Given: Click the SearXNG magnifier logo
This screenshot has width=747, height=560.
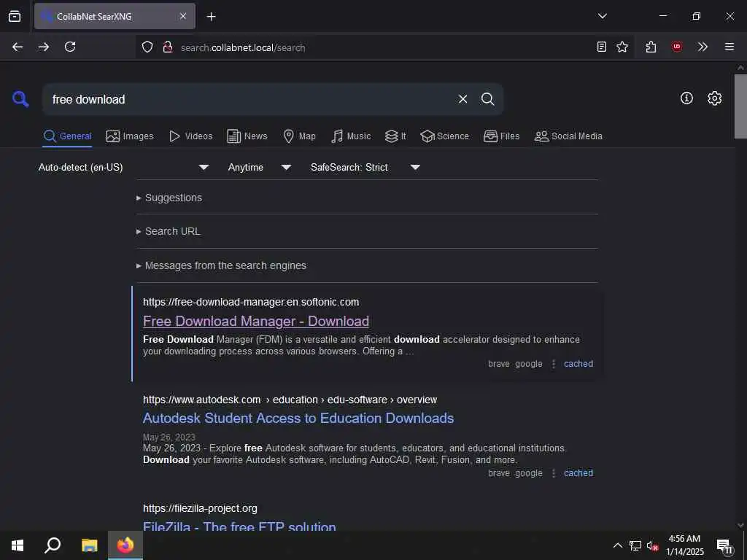Looking at the screenshot, I should [x=20, y=99].
